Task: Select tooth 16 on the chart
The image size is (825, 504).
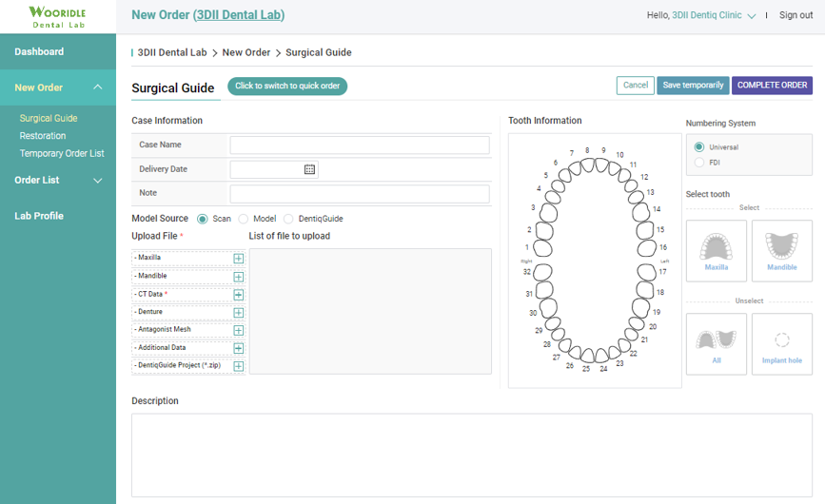Action: (x=647, y=247)
